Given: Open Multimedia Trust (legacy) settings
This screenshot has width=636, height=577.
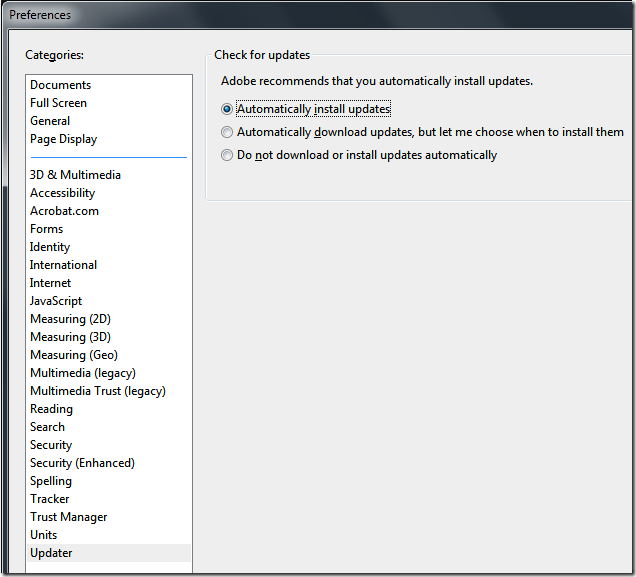Looking at the screenshot, I should pos(97,391).
